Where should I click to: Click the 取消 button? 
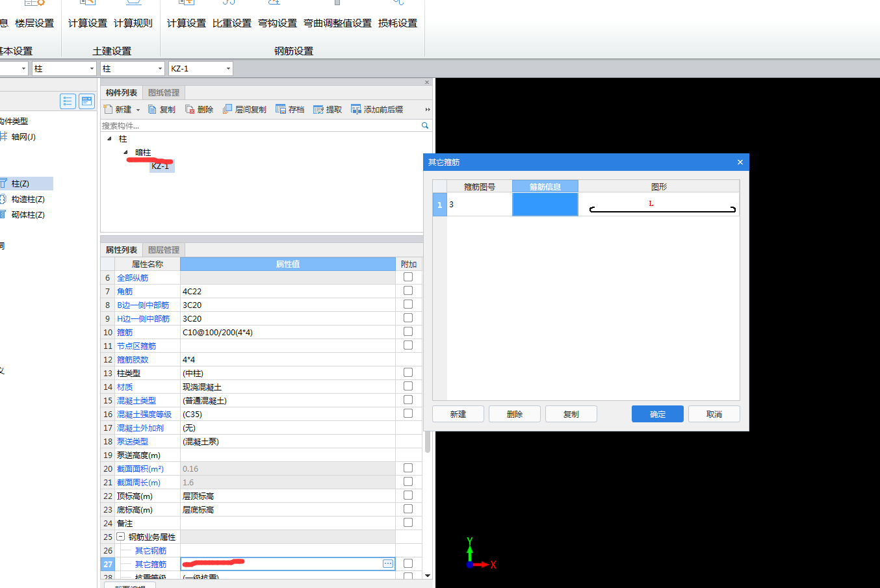[714, 414]
